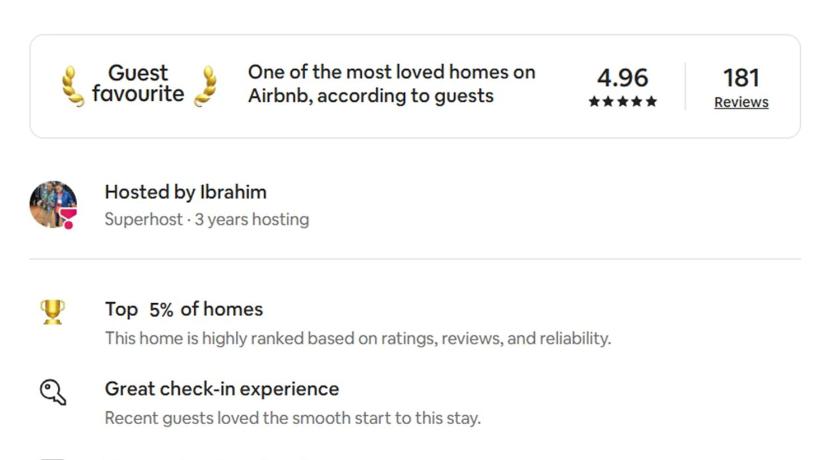Click the 'Top 5% of homes' heading
840x460 pixels.
[184, 309]
